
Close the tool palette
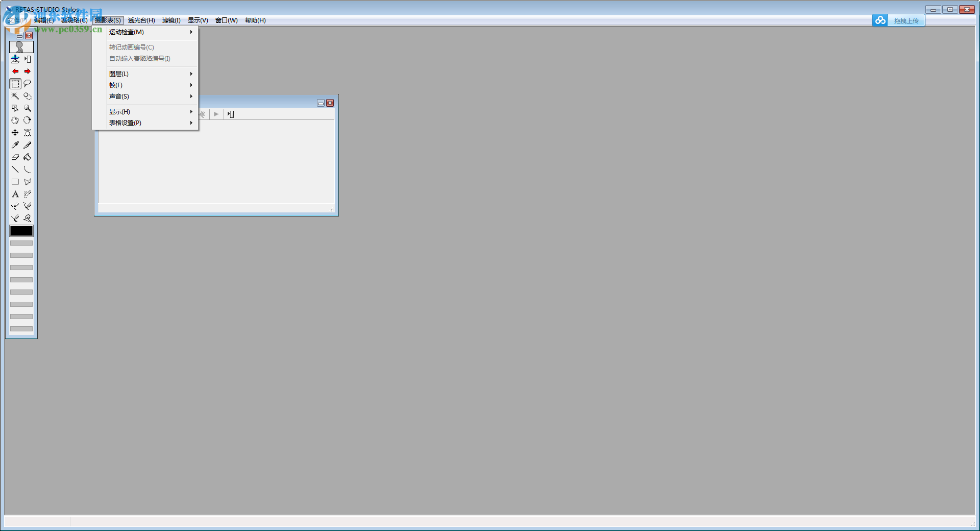29,36
